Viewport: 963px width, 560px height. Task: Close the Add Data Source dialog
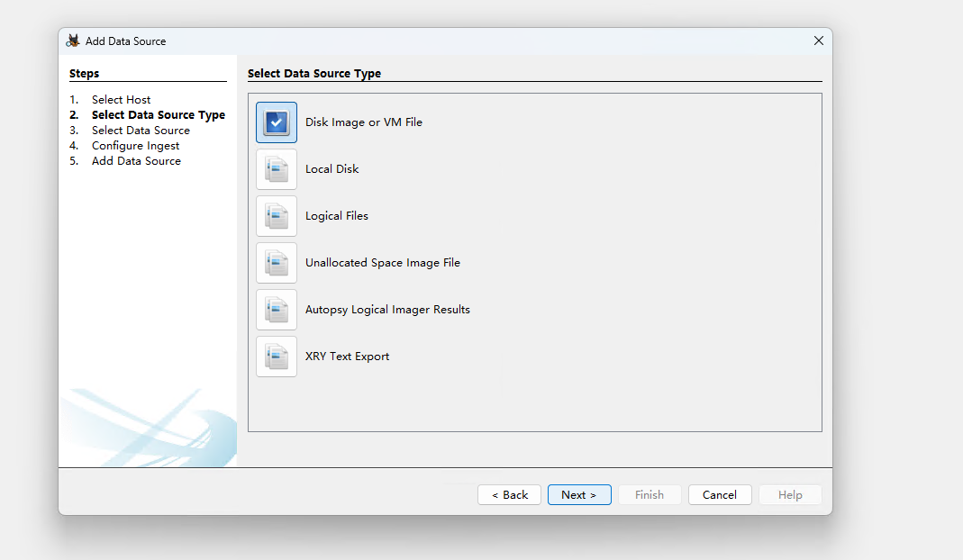tap(819, 41)
